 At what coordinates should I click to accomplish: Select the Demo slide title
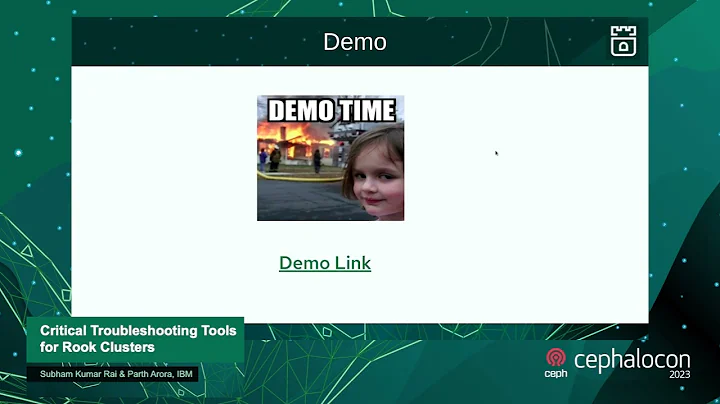click(x=355, y=42)
